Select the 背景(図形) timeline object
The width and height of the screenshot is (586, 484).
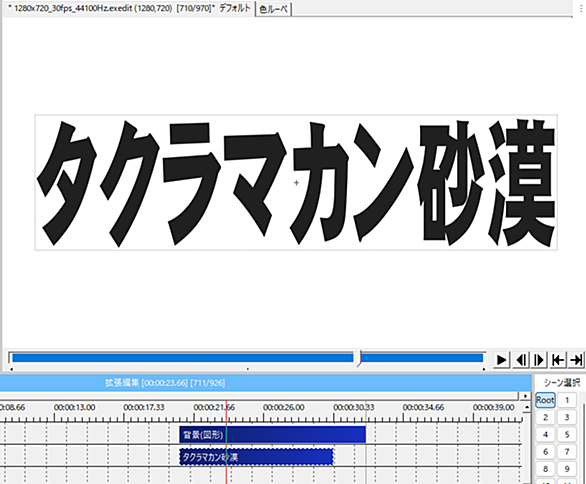(272, 435)
